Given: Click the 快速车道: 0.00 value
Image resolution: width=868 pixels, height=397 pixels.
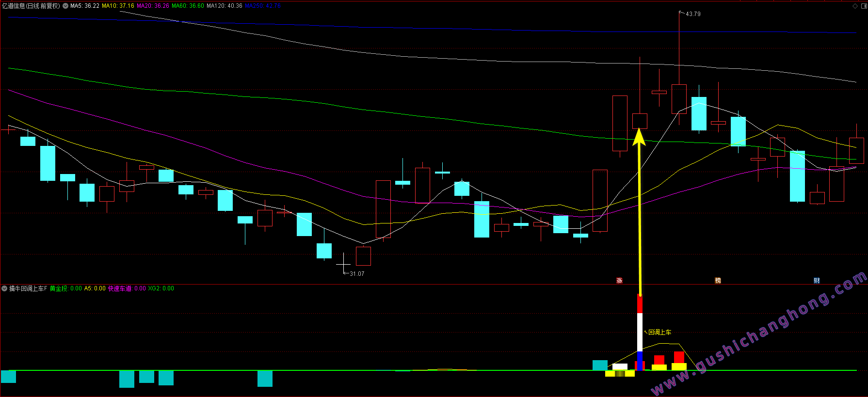Looking at the screenshot, I should pos(127,288).
